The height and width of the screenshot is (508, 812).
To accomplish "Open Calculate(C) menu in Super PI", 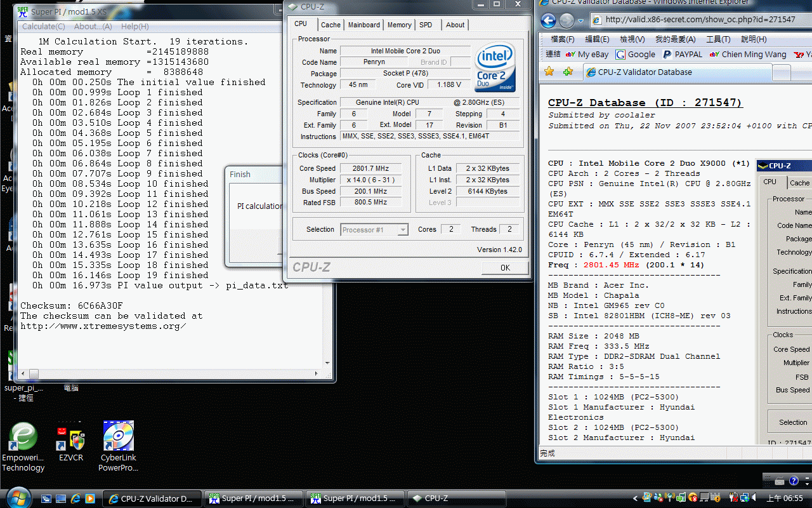I will pyautogui.click(x=43, y=27).
